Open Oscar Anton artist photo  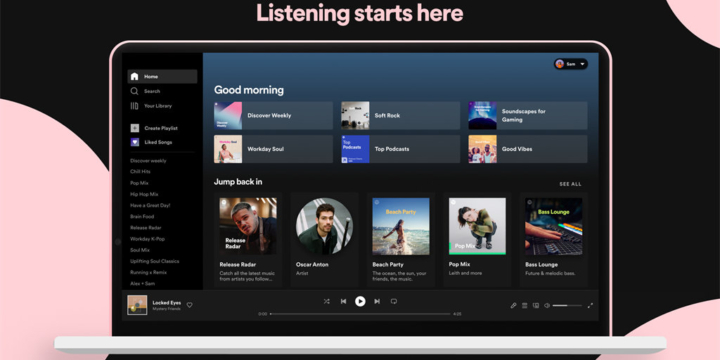coord(324,226)
